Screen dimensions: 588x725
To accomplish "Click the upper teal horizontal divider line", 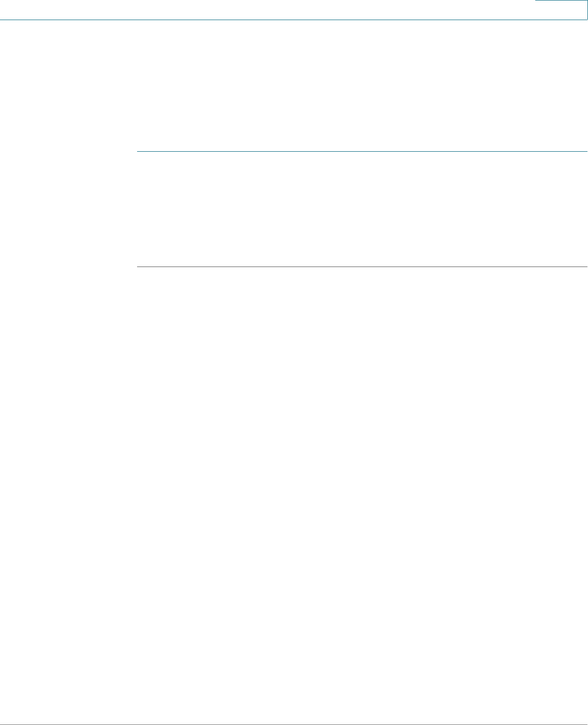I will pos(362,151).
